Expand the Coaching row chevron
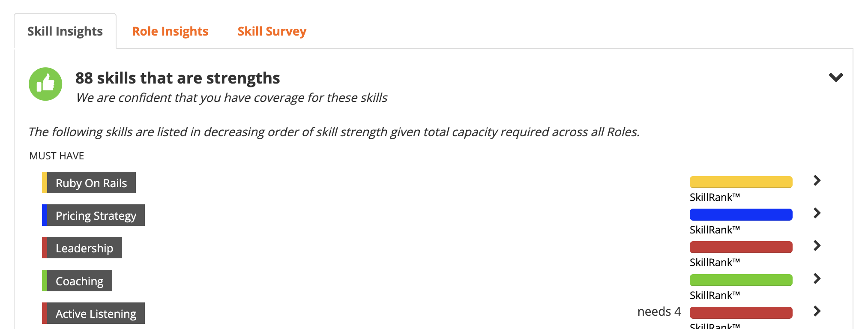 pos(817,278)
